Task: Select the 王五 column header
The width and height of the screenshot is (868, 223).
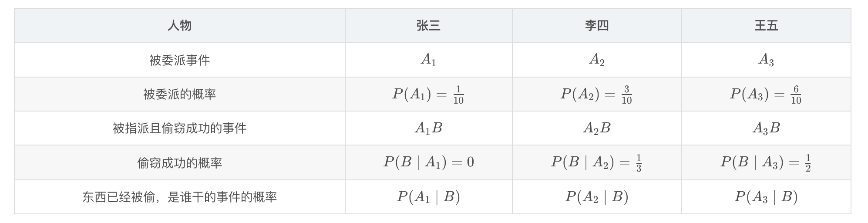Action: [x=766, y=25]
